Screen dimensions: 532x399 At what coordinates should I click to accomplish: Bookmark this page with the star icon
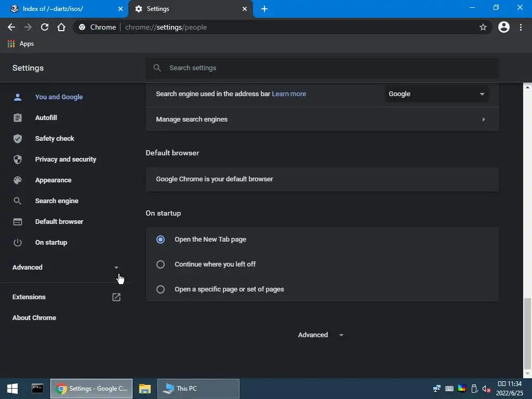click(483, 27)
